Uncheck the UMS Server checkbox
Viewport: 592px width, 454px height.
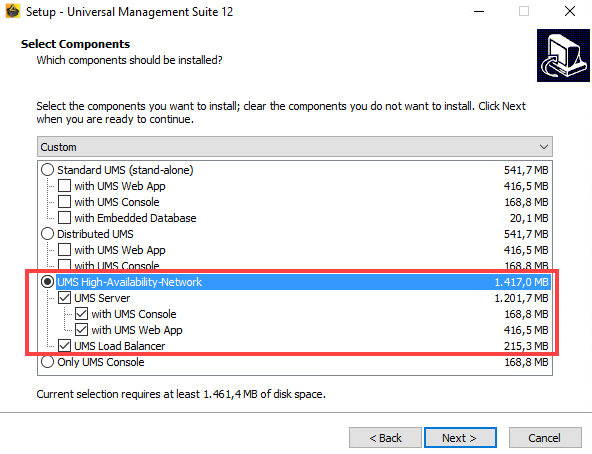(x=65, y=298)
